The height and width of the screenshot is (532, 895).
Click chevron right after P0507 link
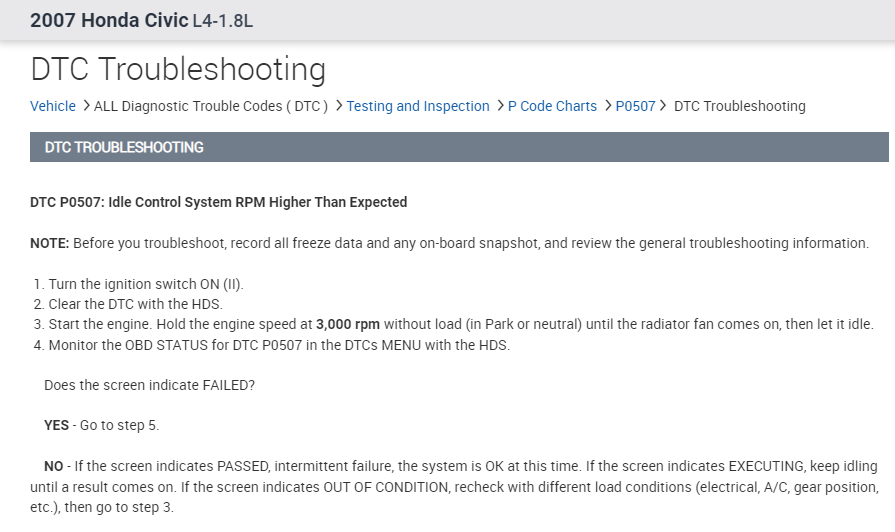[663, 106]
